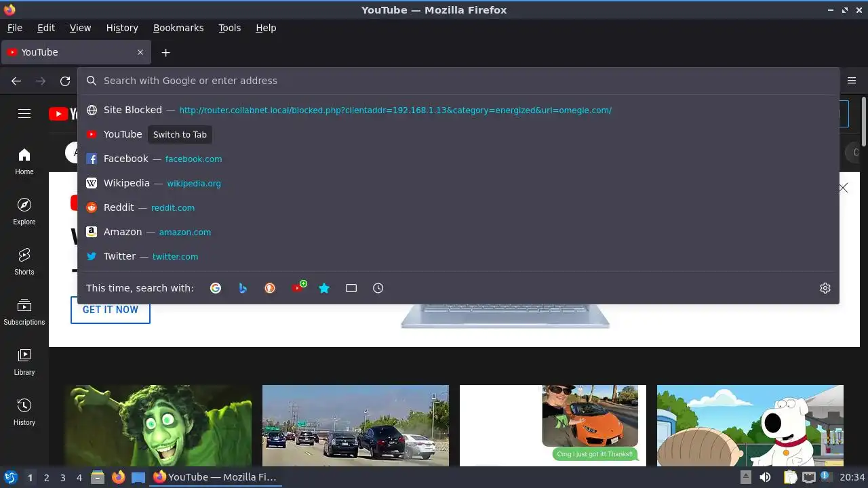This screenshot has height=488, width=868.
Task: Dismiss the banner ad with X
Action: coord(843,188)
